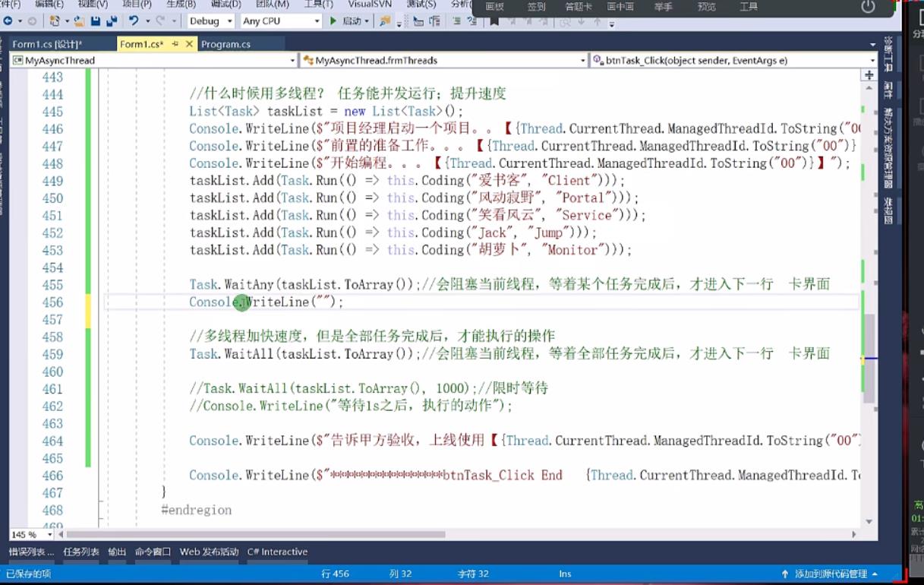This screenshot has height=585, width=924.
Task: Click 举手 in the overlay bar
Action: 663,7
